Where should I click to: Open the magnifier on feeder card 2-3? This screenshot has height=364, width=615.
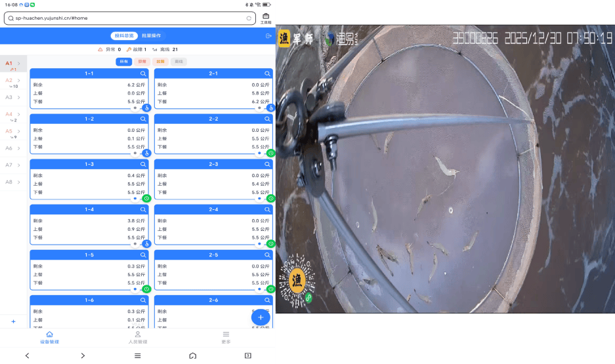coord(267,164)
